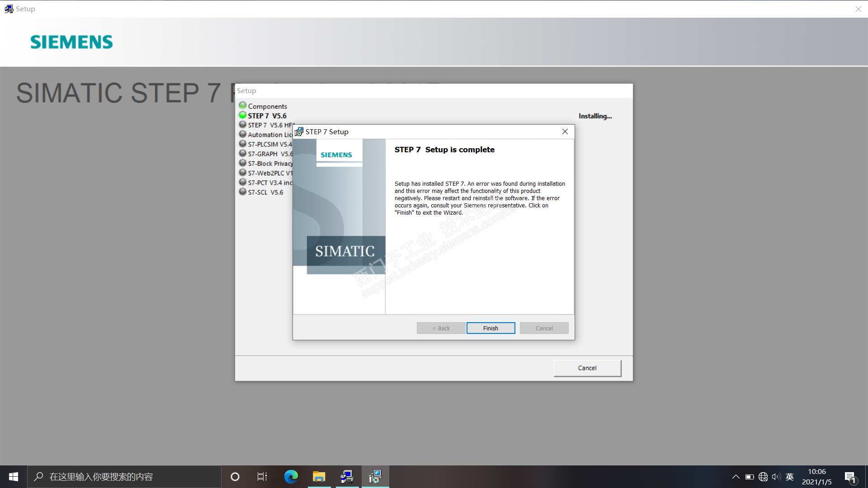
Task: Open Microsoft Edge from taskbar
Action: 291,477
